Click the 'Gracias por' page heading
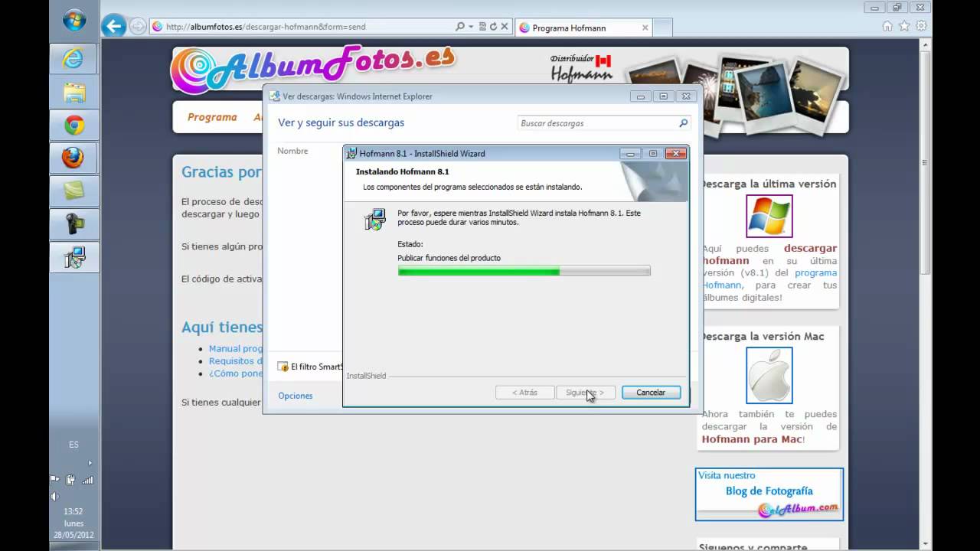The height and width of the screenshot is (551, 980). 221,171
